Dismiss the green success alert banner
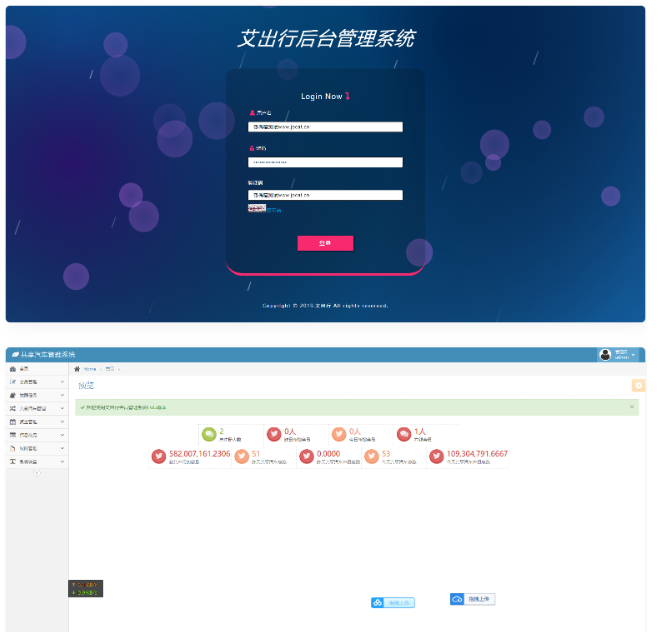This screenshot has height=632, width=667. (631, 407)
